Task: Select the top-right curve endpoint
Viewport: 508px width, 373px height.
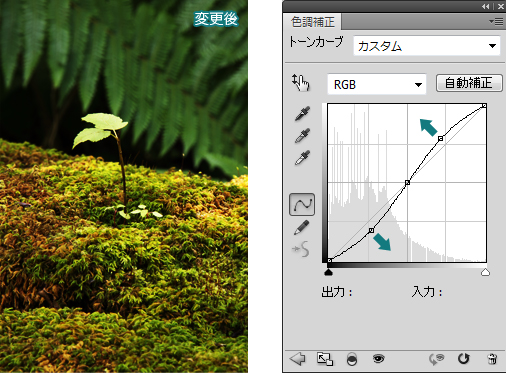Action: 484,106
